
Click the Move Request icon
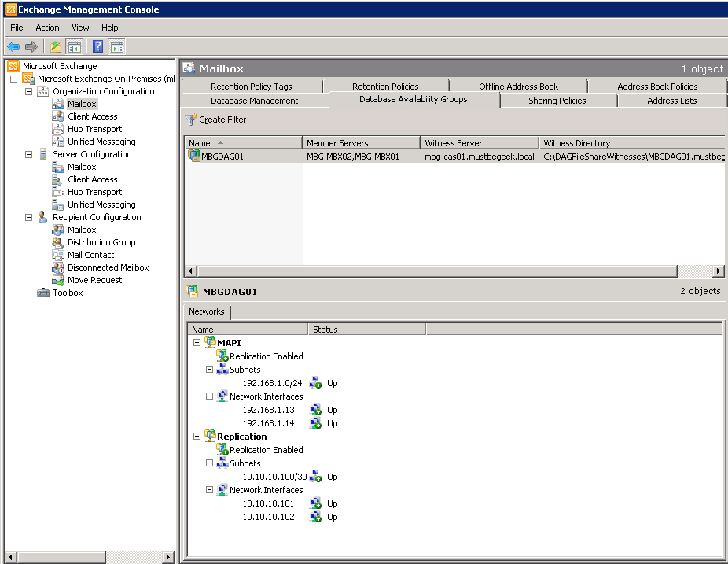click(x=58, y=280)
